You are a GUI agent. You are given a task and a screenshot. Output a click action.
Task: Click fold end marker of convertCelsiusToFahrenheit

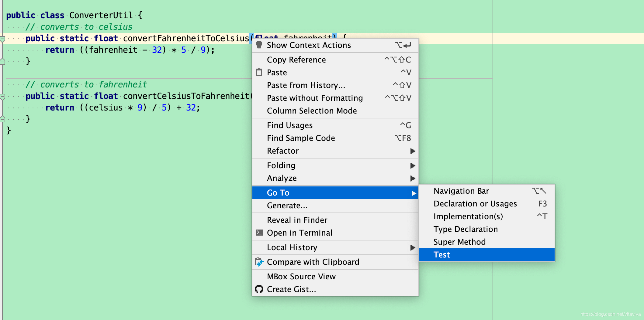click(2, 119)
